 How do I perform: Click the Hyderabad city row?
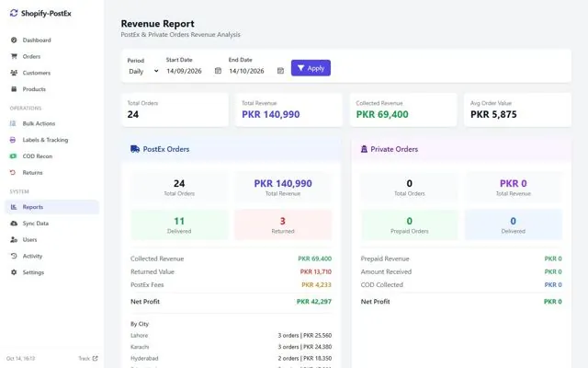coord(231,358)
